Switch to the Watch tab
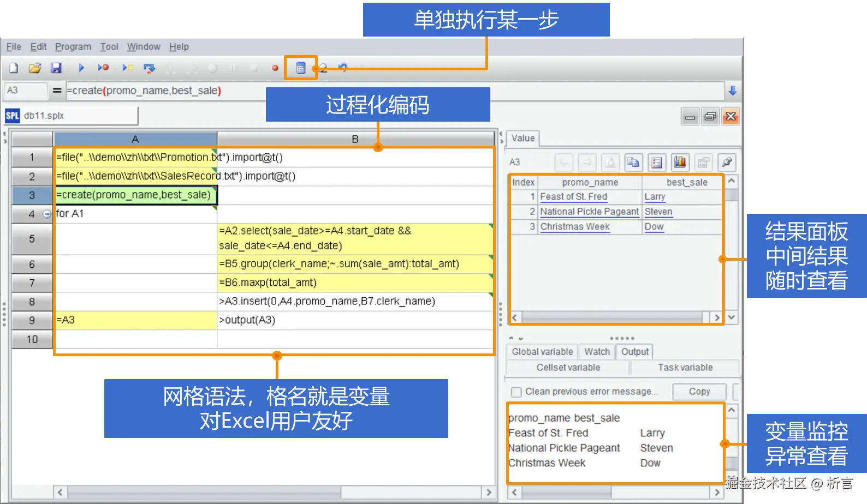 [x=597, y=352]
